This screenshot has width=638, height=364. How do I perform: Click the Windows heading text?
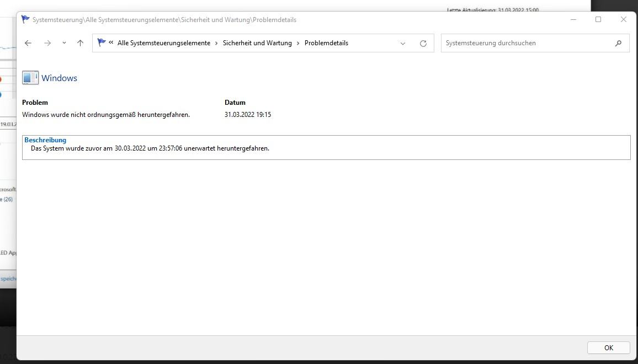tap(60, 78)
